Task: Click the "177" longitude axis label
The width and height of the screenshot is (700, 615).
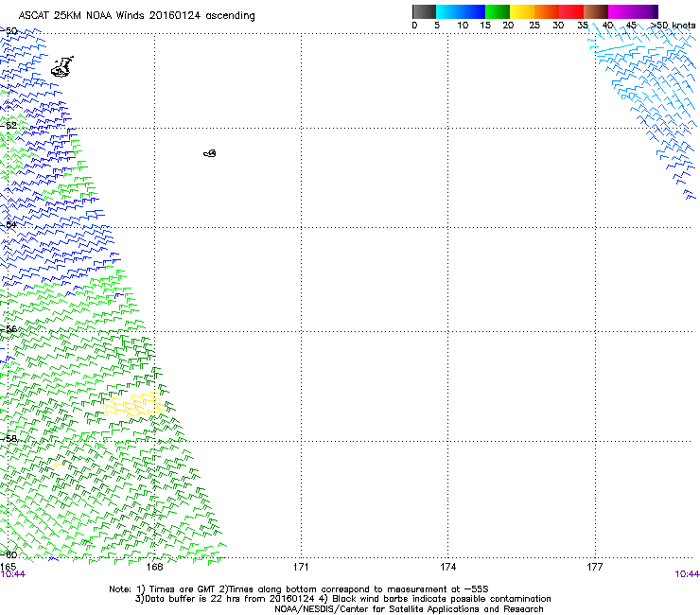Action: coord(595,567)
